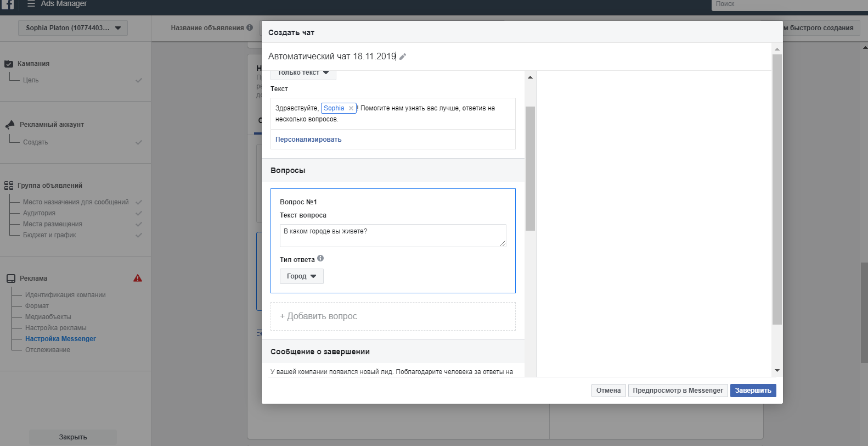
Task: Click info icon next to Название объявления
Action: pos(250,27)
